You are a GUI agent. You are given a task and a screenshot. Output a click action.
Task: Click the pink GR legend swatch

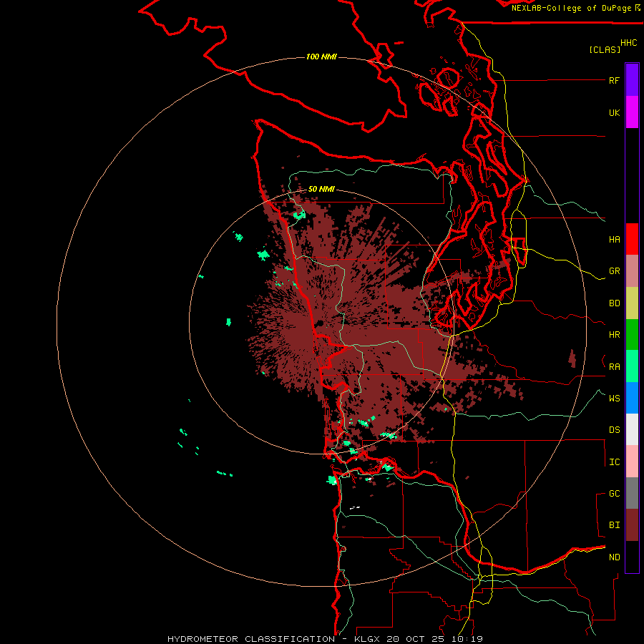[x=632, y=271]
